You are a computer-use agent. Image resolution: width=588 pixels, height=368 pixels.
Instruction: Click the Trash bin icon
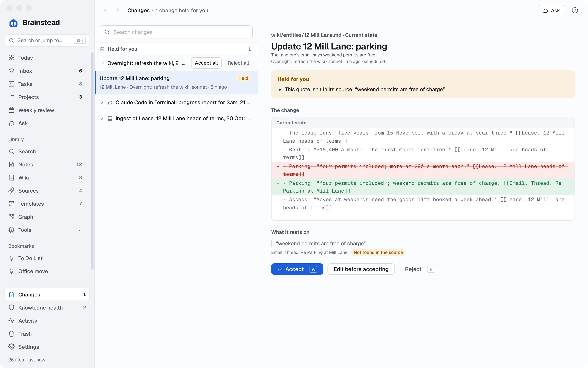[11, 334]
